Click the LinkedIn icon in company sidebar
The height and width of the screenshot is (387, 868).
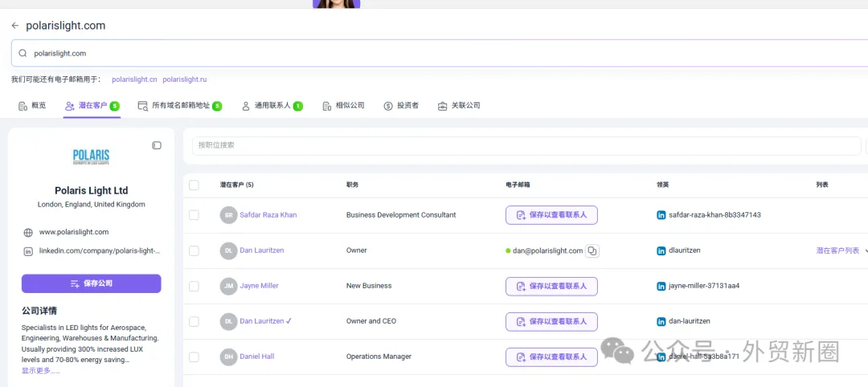[x=28, y=251]
